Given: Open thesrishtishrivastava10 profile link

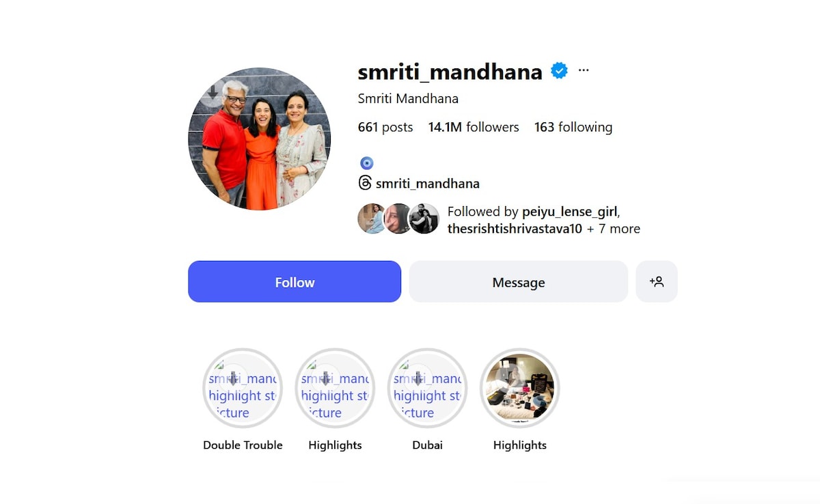Looking at the screenshot, I should [x=515, y=229].
